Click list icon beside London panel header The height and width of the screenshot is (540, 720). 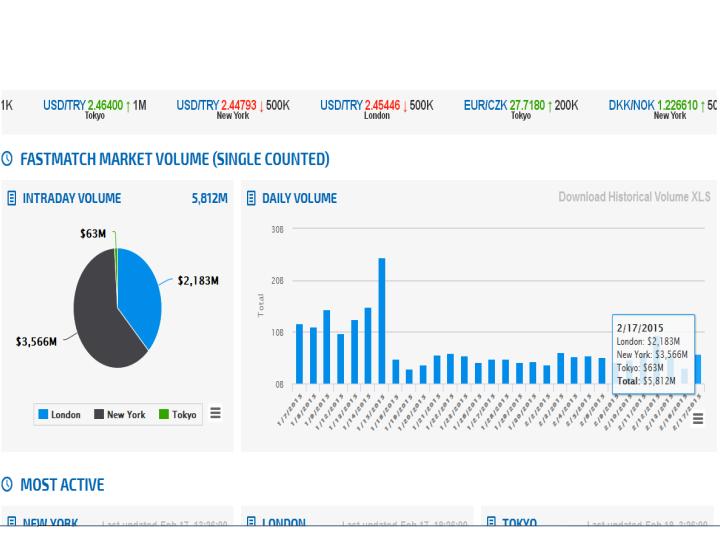click(252, 521)
